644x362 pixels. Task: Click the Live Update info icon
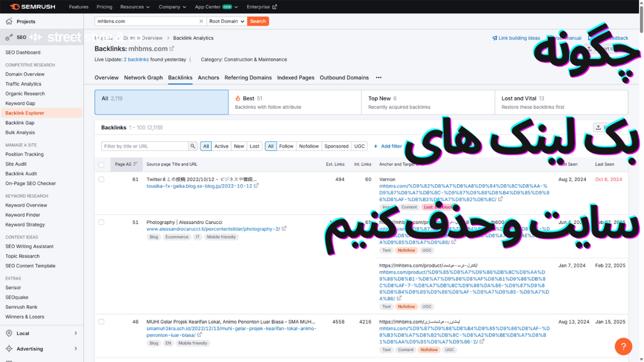tap(190, 59)
